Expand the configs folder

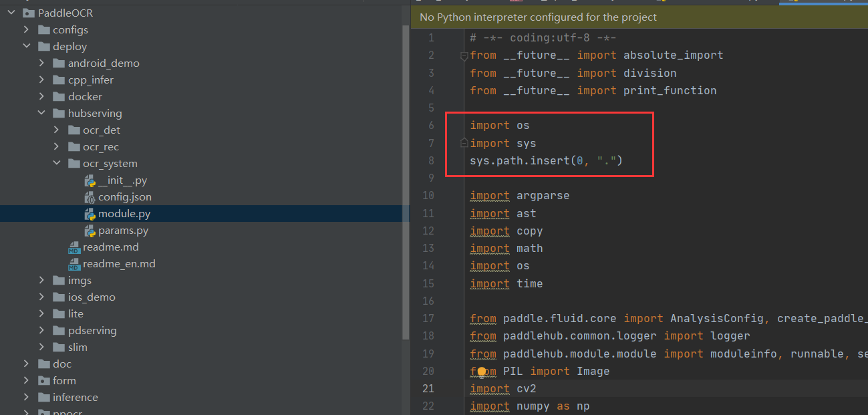point(26,29)
